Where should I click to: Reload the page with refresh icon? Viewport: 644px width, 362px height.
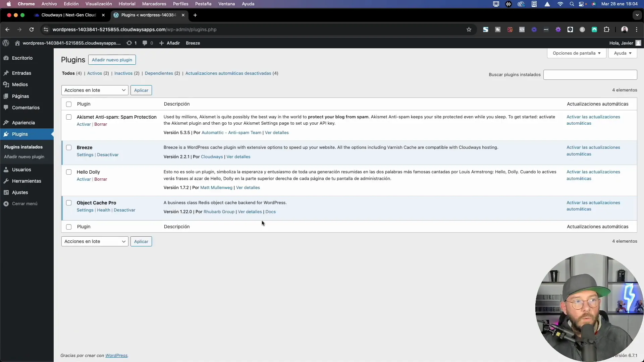32,29
